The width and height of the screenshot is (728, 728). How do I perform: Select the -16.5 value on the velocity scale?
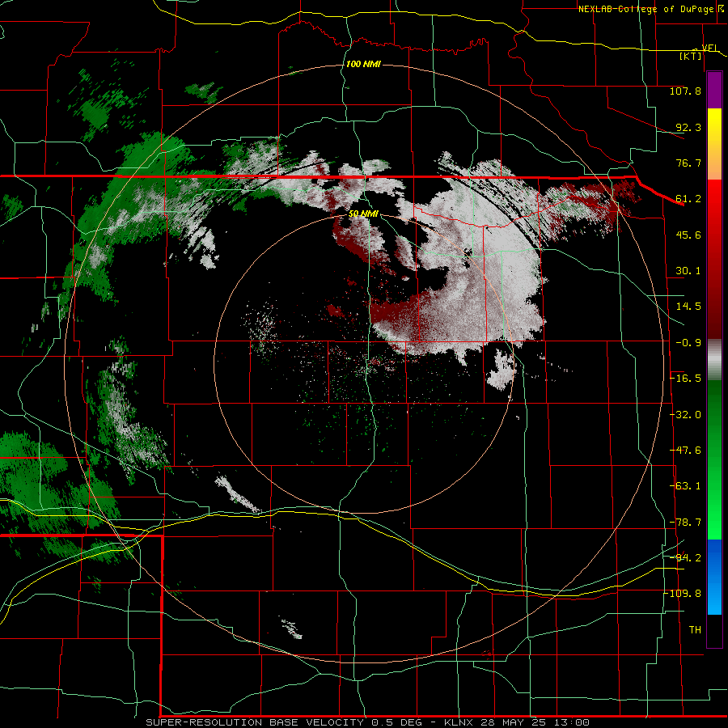685,379
